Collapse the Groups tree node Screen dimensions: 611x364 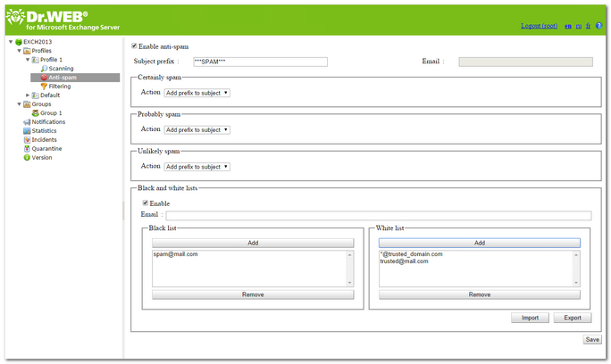(x=19, y=104)
